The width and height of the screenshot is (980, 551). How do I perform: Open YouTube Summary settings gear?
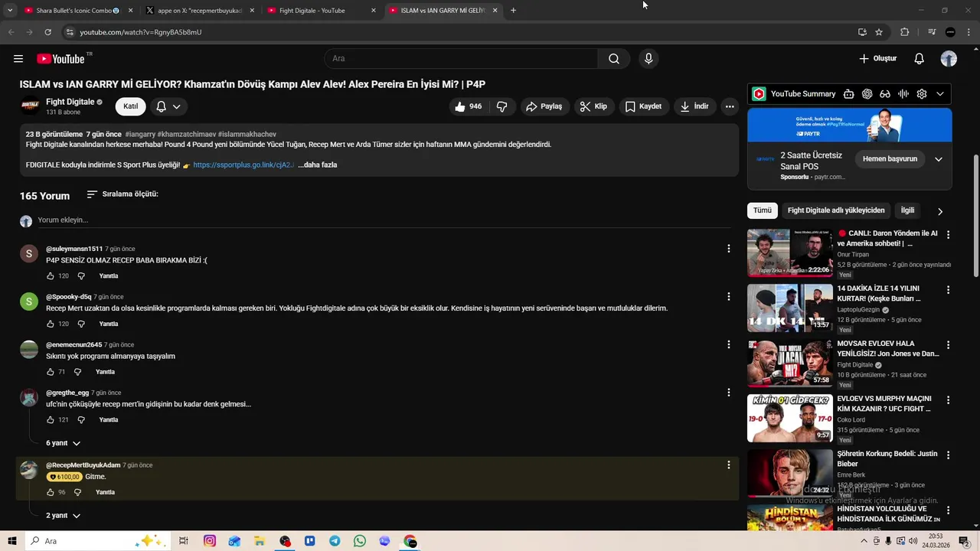pyautogui.click(x=922, y=94)
